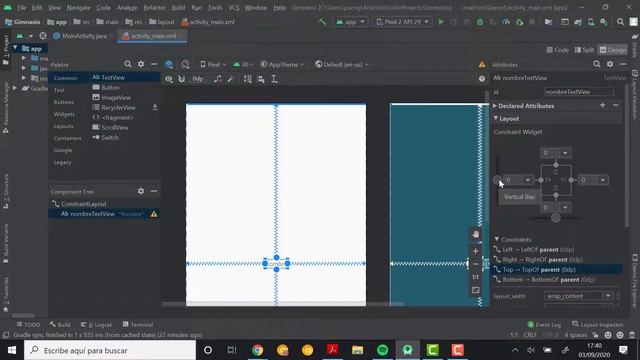Click the Zoom to 100 percent 1:1 button
Screen dimensions: 640x360
point(476,277)
